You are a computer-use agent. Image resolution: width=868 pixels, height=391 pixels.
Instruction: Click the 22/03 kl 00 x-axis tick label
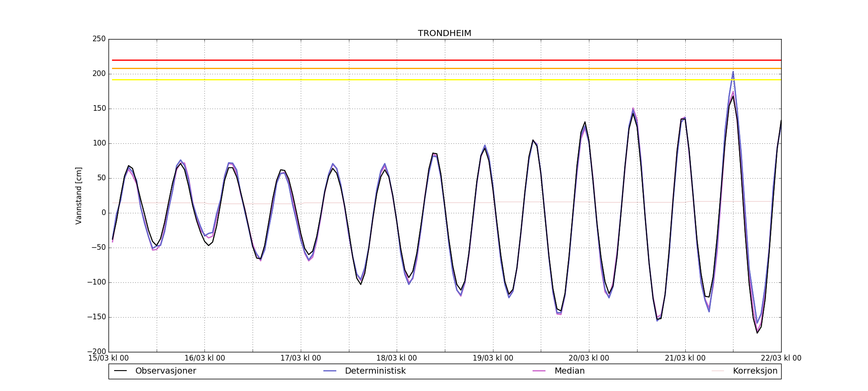coord(781,358)
